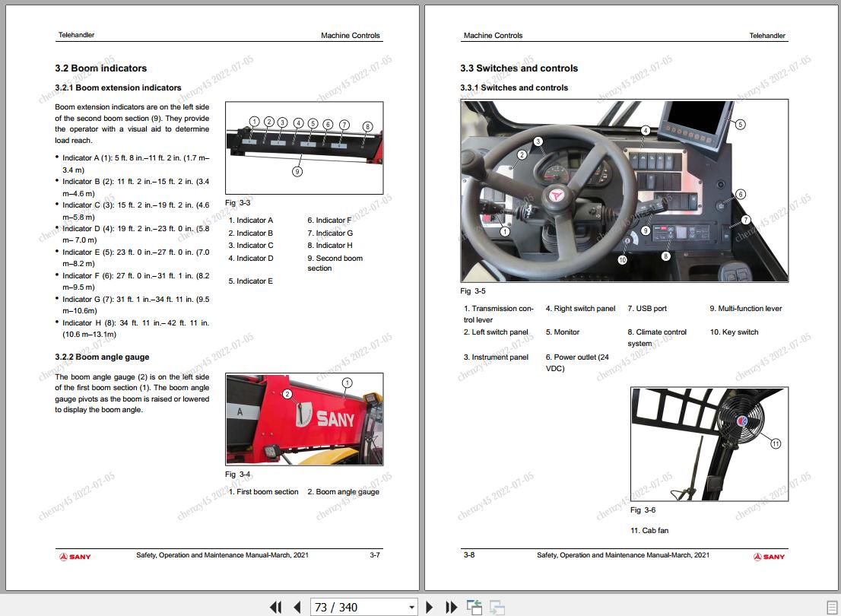Click the SANY logo in right footer
Image resolution: width=841 pixels, height=616 pixels.
[769, 557]
